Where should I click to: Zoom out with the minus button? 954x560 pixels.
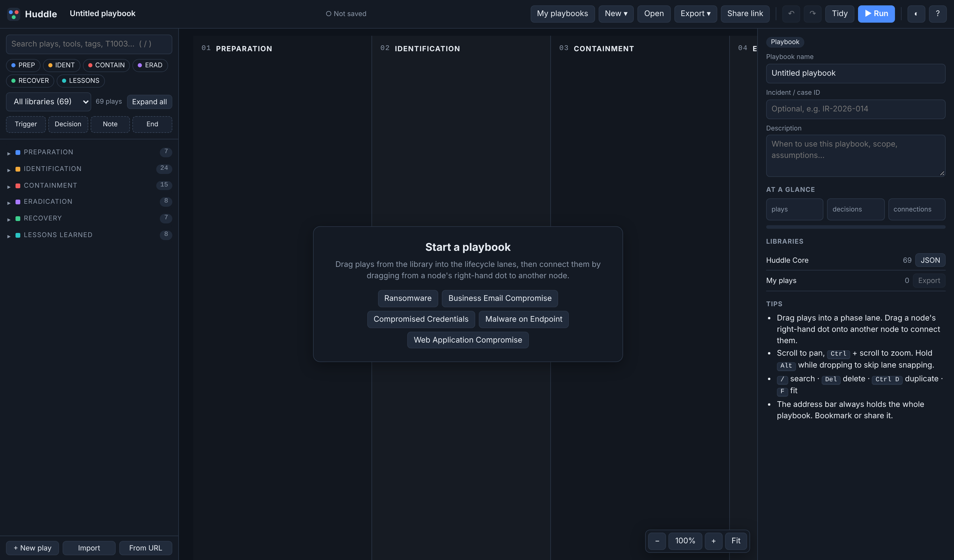pos(657,541)
